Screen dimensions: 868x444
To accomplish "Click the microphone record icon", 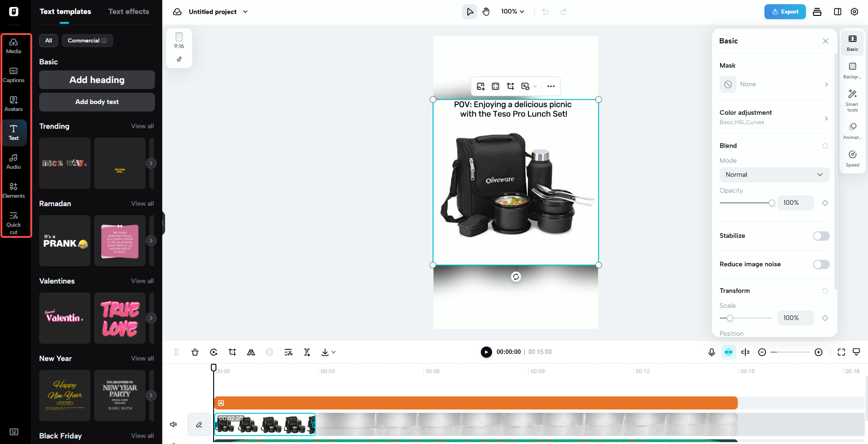I will point(712,352).
